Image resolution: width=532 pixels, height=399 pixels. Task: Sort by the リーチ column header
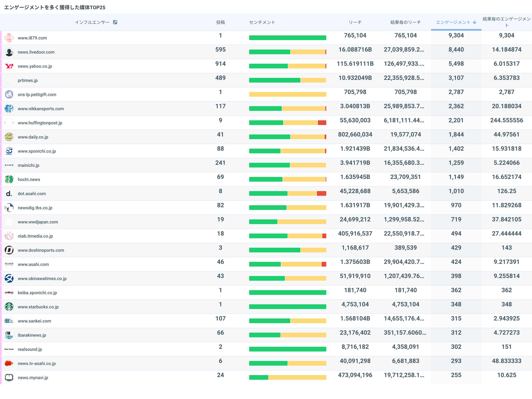coord(355,22)
